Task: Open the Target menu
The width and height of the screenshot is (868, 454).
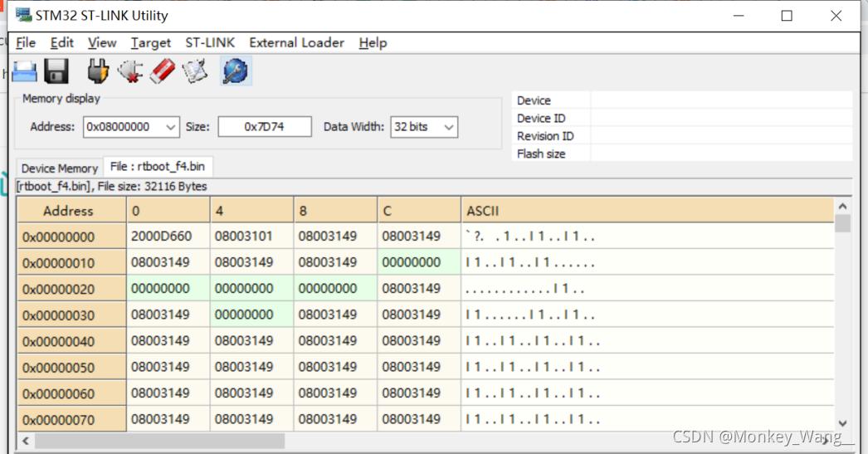Action: click(150, 42)
